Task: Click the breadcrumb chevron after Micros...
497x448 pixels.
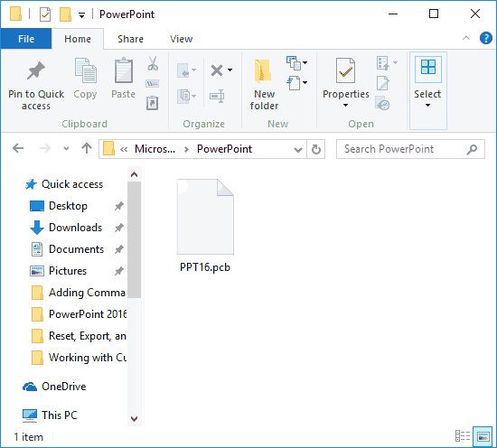Action: [x=186, y=149]
